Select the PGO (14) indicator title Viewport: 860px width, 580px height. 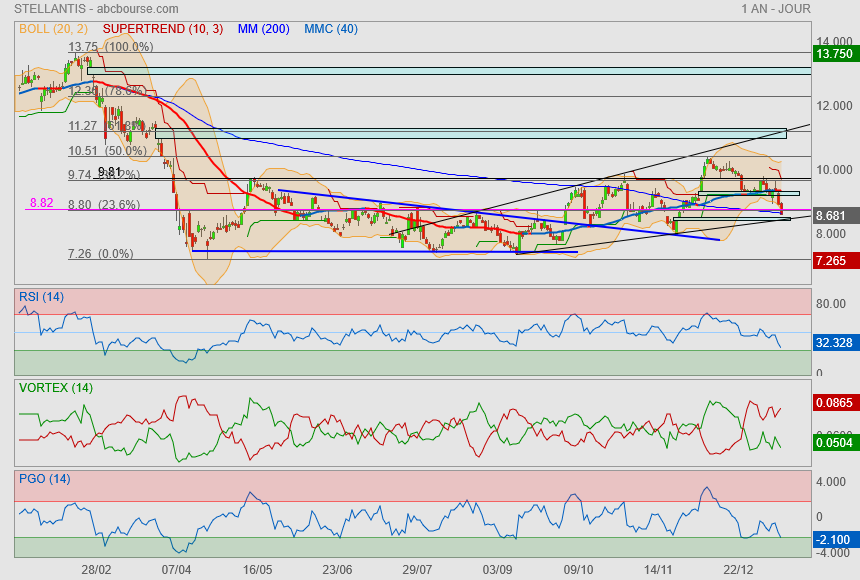tap(44, 479)
